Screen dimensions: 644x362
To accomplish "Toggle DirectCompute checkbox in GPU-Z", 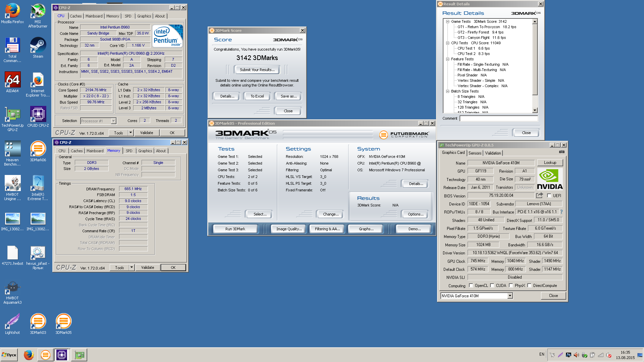I will tap(529, 286).
